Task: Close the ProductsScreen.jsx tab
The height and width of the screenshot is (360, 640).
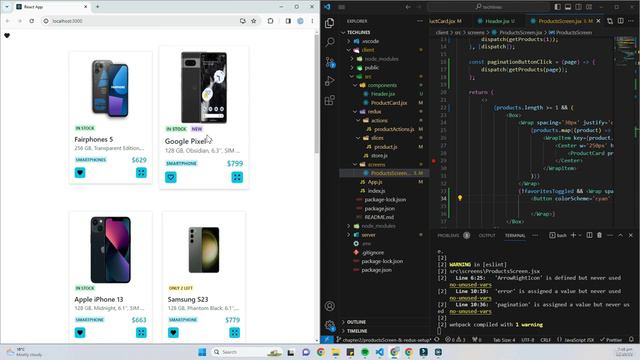Action: click(x=598, y=21)
